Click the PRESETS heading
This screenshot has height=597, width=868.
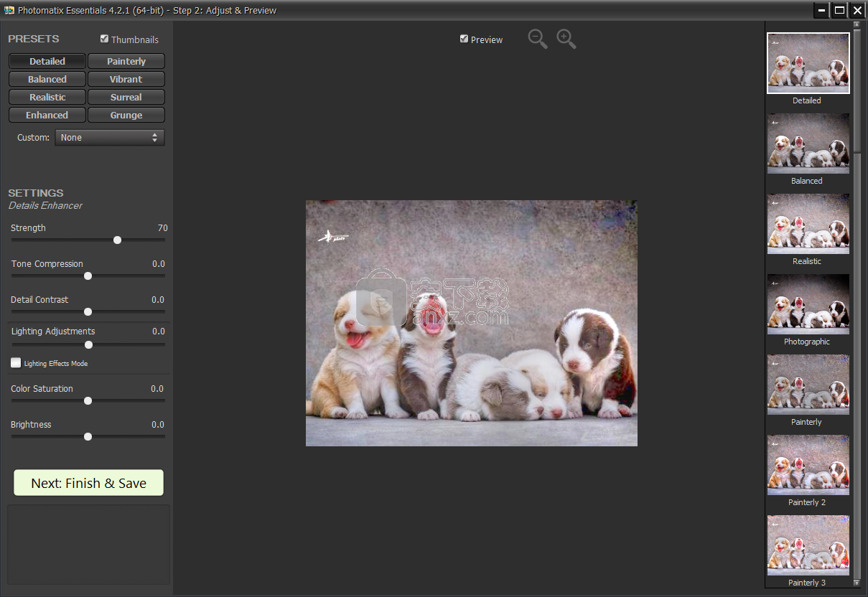click(34, 39)
